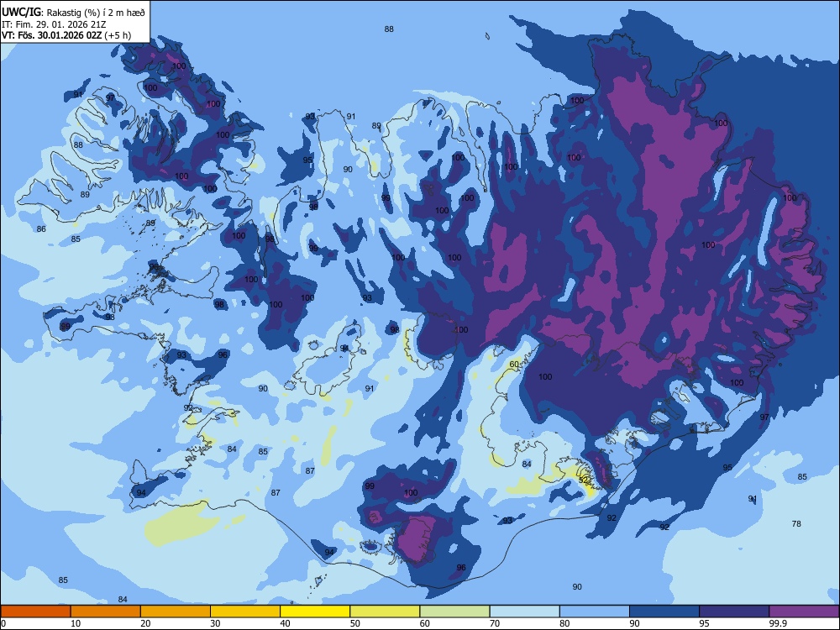Click the colorbar tick label '10'

tap(76, 623)
